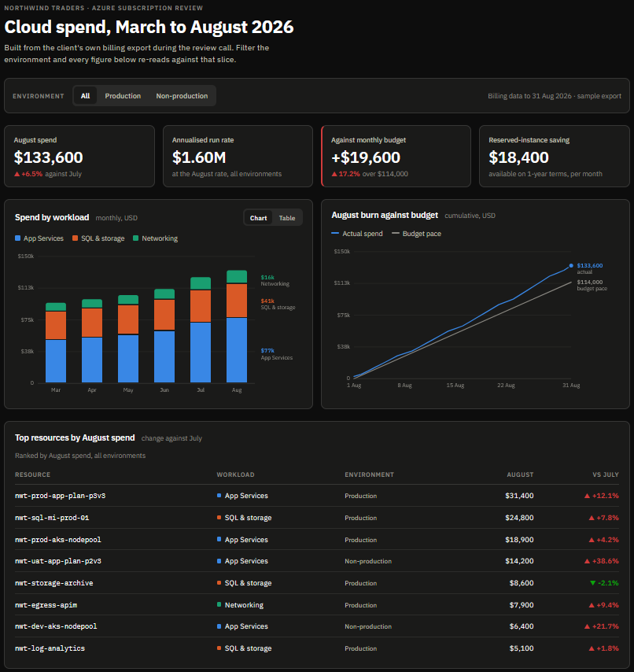The width and height of the screenshot is (634, 672).
Task: Open the Reserved-instance saving card
Action: (x=555, y=156)
